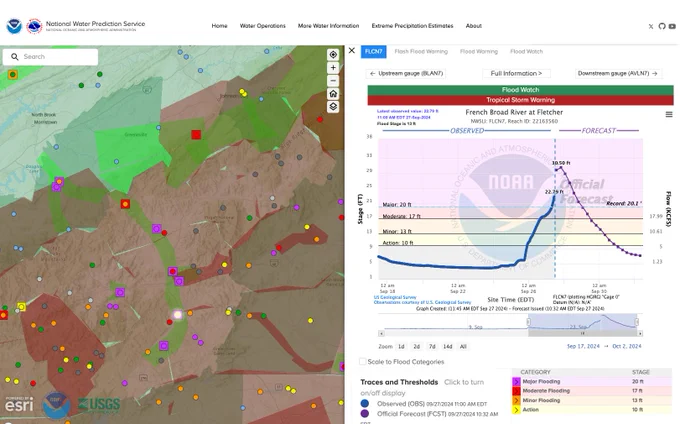Click the orange square gauge at top-left of map
The image size is (680, 424).
[13, 75]
